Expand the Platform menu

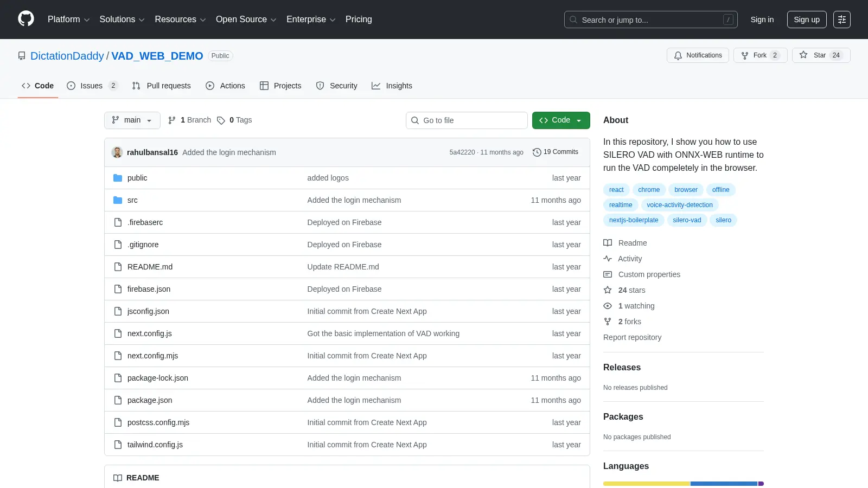click(x=68, y=20)
